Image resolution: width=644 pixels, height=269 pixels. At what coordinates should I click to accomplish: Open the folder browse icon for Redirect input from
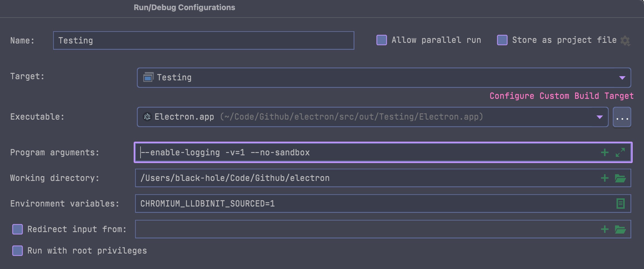(x=621, y=229)
